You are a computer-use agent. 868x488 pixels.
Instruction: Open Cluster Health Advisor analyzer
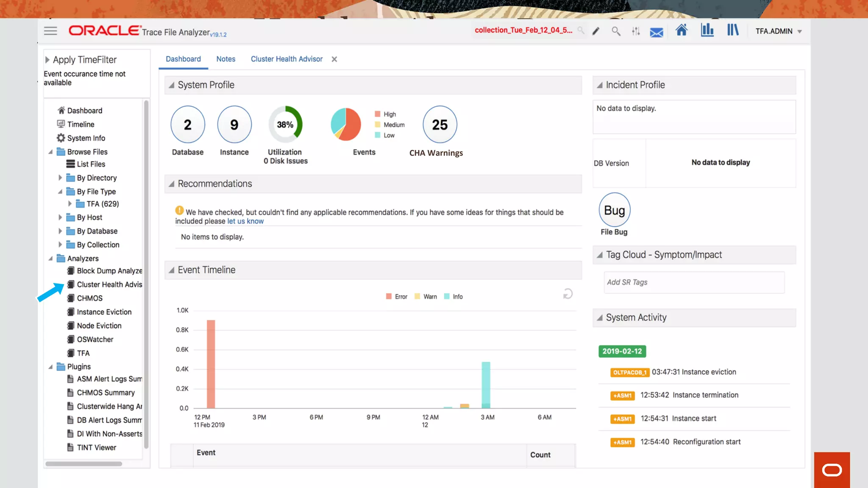(x=105, y=284)
